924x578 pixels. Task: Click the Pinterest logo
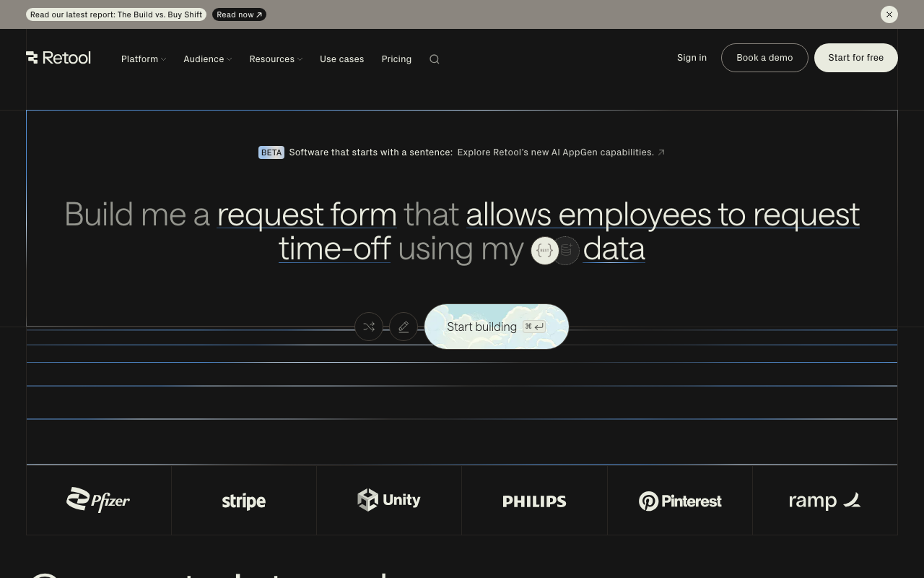coord(679,500)
